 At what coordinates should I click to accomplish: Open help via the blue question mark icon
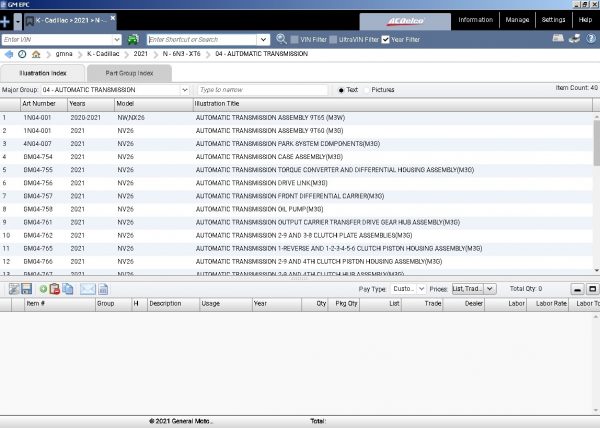(x=591, y=38)
